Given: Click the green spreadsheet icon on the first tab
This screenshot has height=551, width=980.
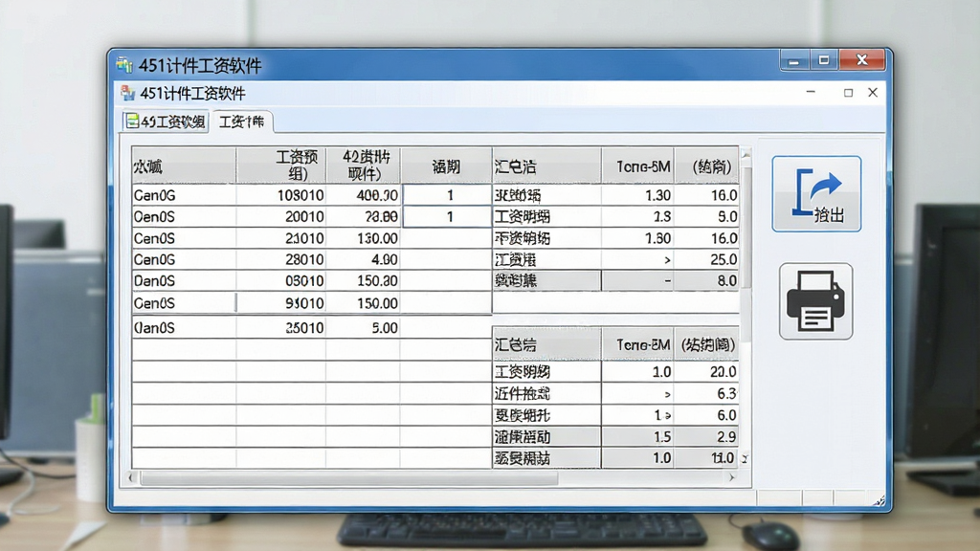Looking at the screenshot, I should click(x=132, y=121).
